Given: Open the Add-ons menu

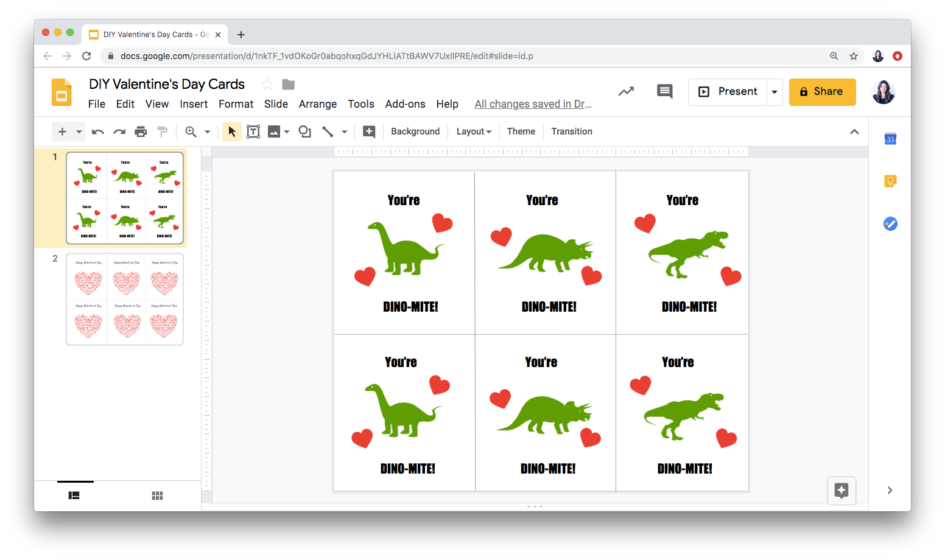Looking at the screenshot, I should [406, 104].
